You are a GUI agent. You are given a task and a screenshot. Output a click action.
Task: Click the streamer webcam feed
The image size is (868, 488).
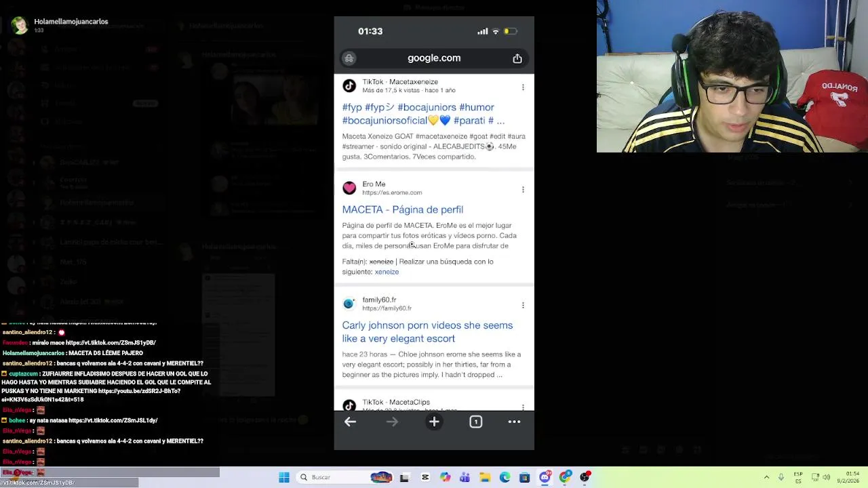[x=732, y=76]
